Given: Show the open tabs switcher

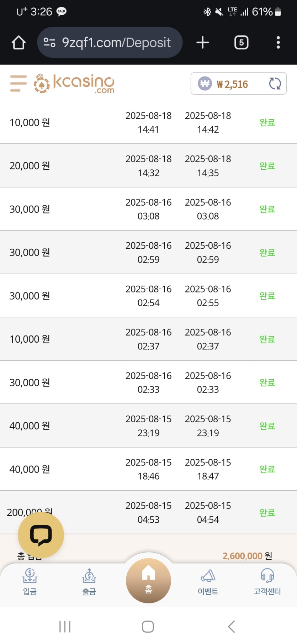Looking at the screenshot, I should click(x=241, y=43).
